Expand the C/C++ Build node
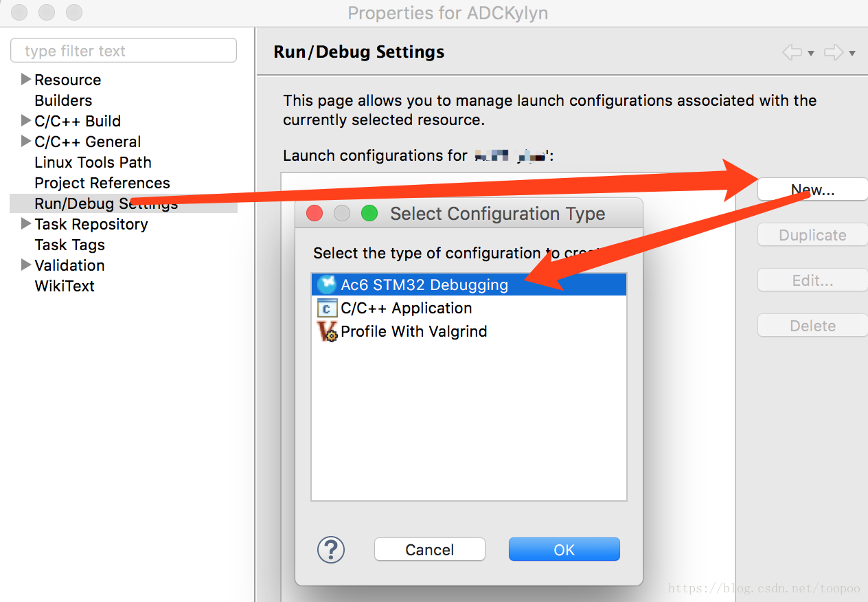 26,120
